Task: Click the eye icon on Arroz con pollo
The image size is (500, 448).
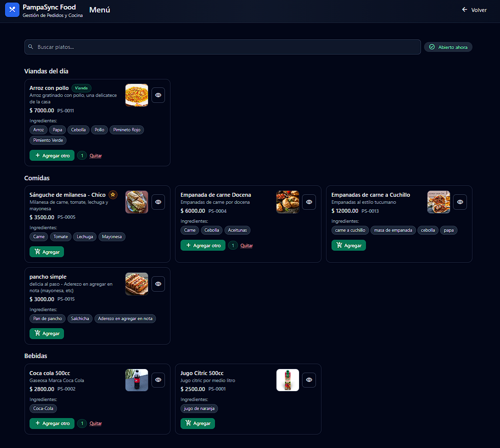Action: point(158,95)
